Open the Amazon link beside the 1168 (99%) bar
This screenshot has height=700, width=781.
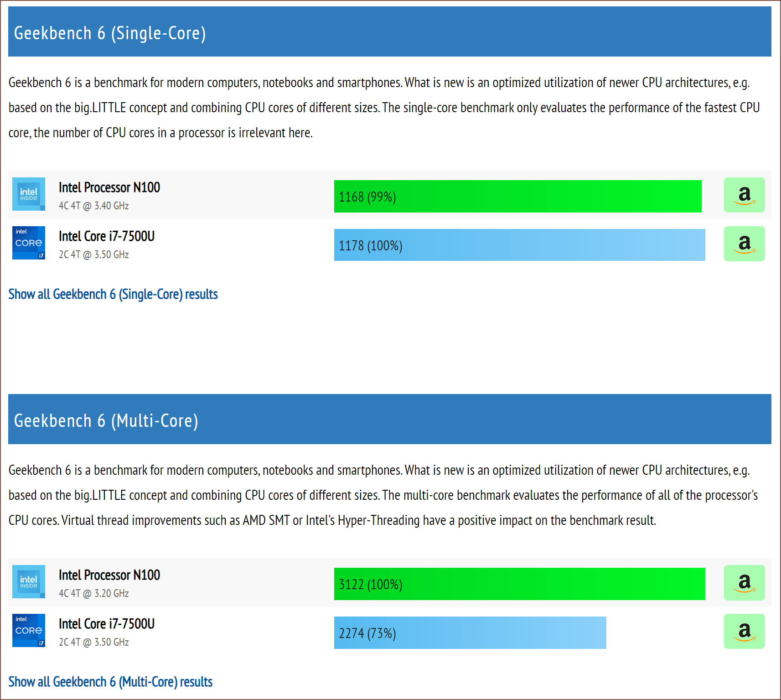point(744,195)
